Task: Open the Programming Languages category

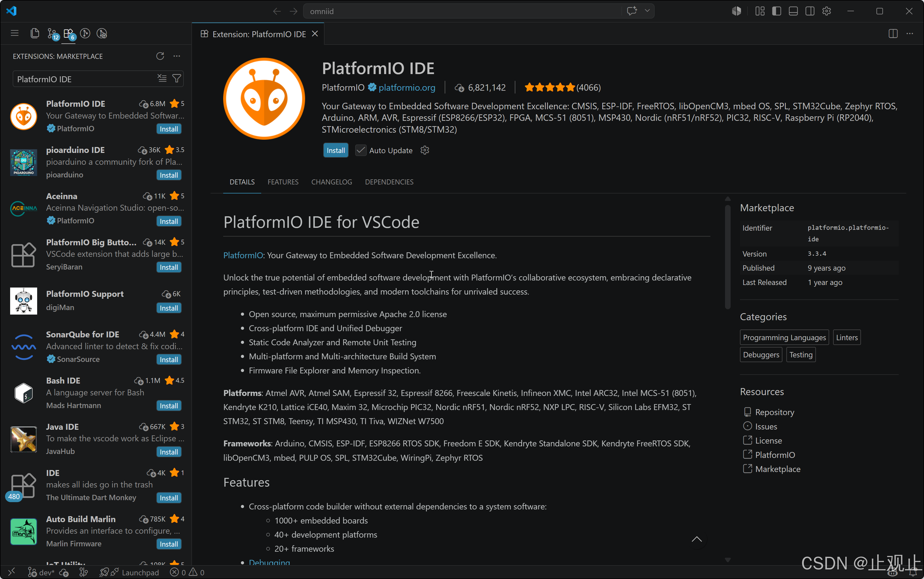Action: tap(784, 337)
